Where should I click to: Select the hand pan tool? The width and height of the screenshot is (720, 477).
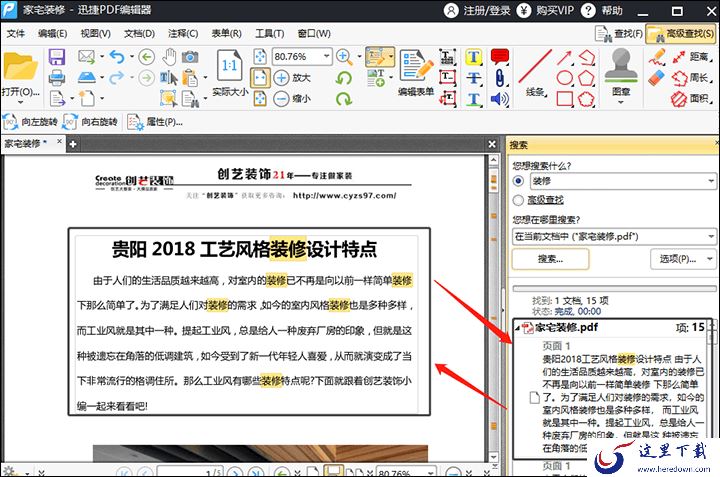(x=169, y=56)
